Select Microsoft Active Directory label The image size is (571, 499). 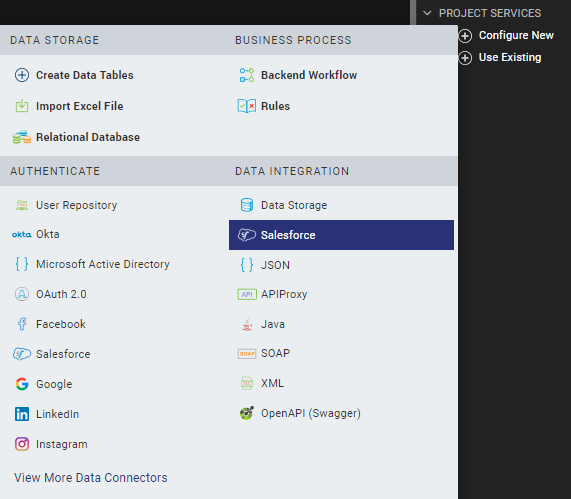(x=103, y=264)
